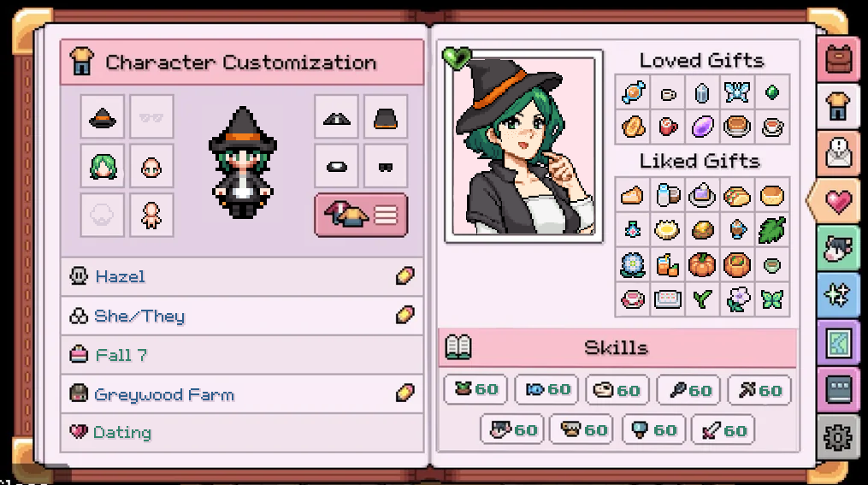Click the Skills header book icon
The height and width of the screenshot is (485, 868).
click(458, 347)
